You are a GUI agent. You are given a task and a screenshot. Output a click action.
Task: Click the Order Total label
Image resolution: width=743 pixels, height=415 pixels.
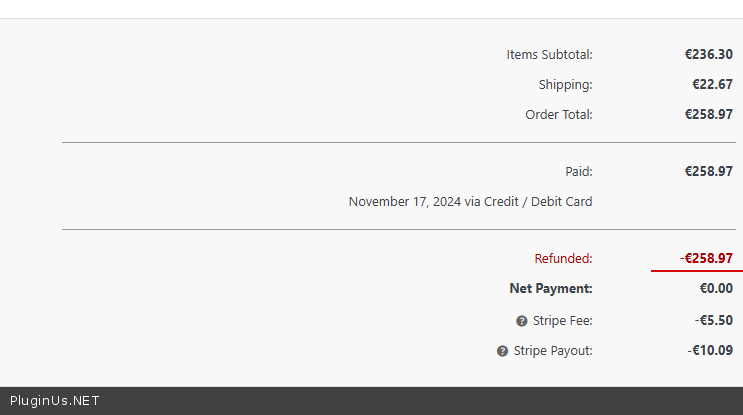[558, 115]
